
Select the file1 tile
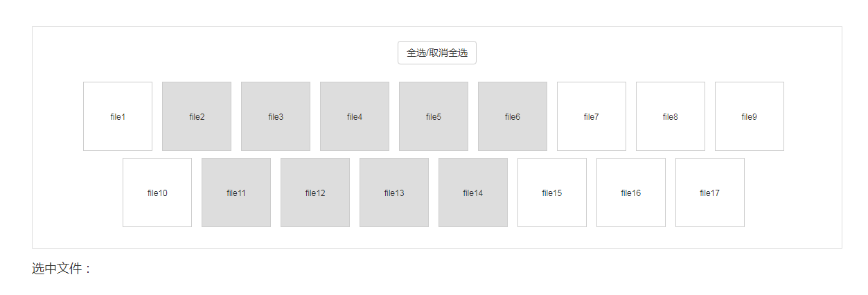pyautogui.click(x=118, y=116)
